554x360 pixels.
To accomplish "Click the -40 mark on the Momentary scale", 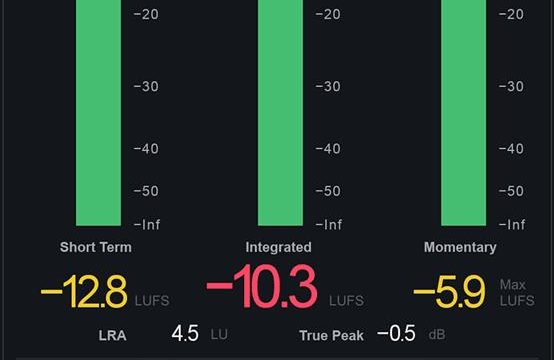I will click(x=511, y=149).
